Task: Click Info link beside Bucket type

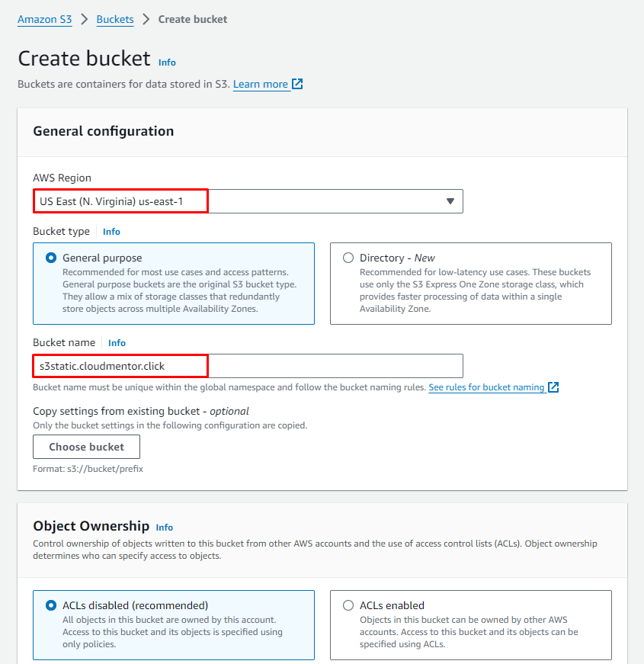Action: [x=111, y=232]
